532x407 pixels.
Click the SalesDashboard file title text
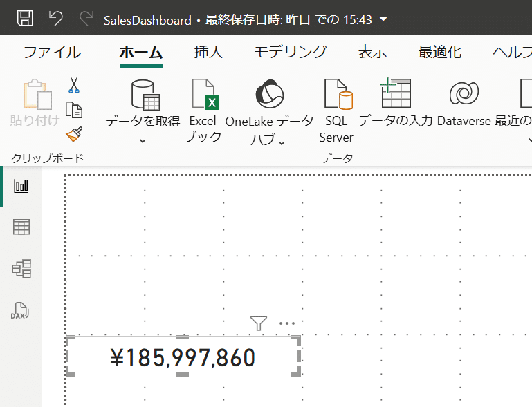pos(147,20)
